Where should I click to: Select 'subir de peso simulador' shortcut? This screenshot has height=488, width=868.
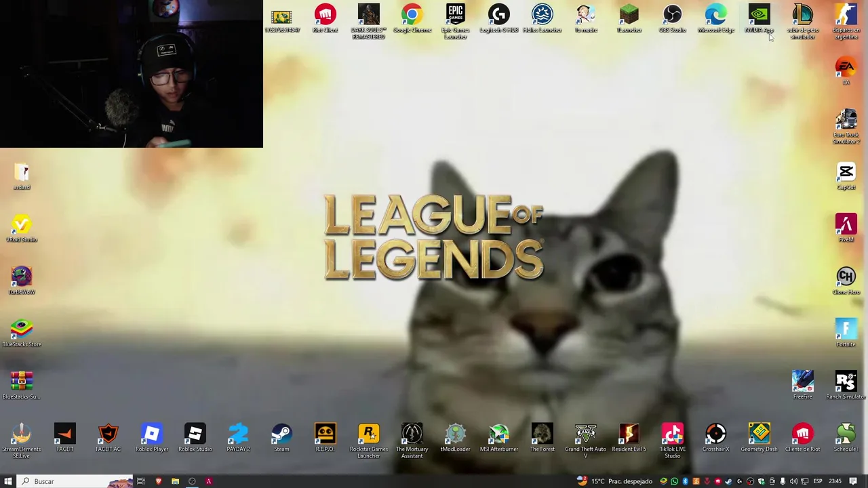802,21
